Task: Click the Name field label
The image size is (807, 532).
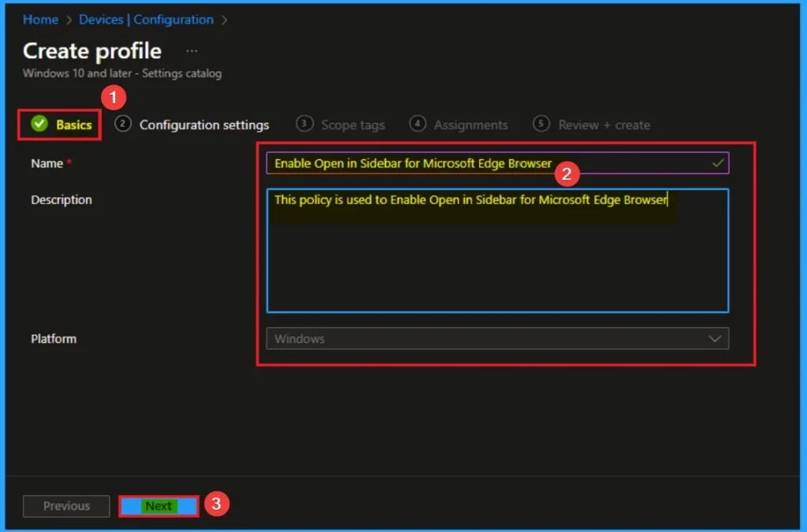Action: tap(46, 164)
